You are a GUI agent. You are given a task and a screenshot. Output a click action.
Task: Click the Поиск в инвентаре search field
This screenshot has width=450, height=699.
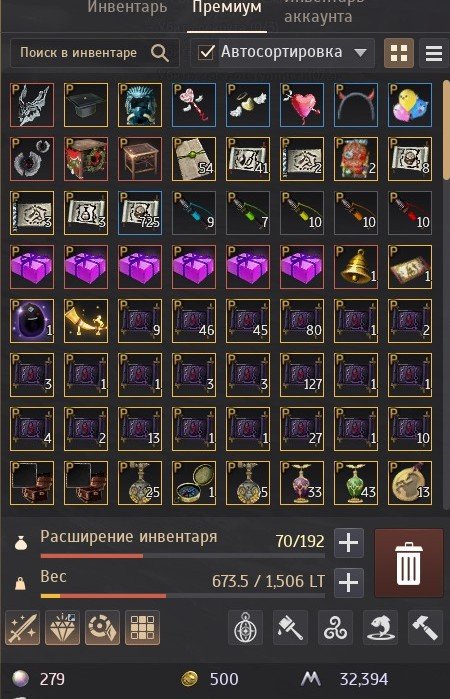pyautogui.click(x=95, y=53)
